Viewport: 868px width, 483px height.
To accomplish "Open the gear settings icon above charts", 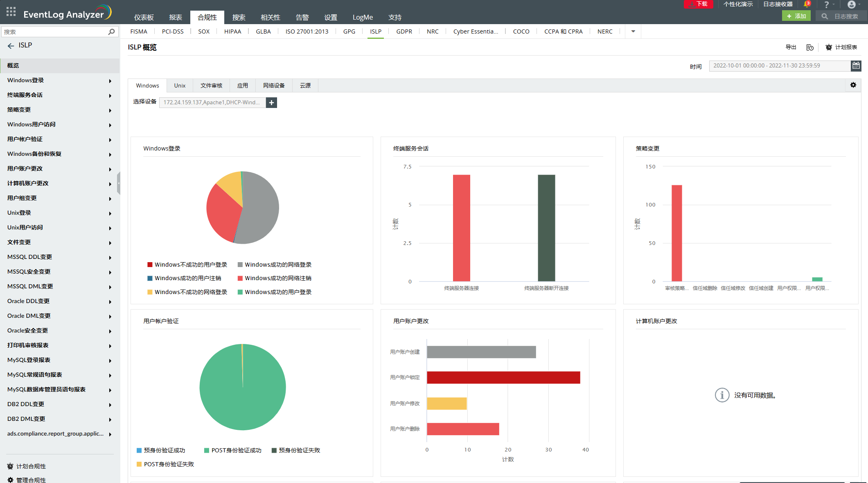I will point(853,85).
